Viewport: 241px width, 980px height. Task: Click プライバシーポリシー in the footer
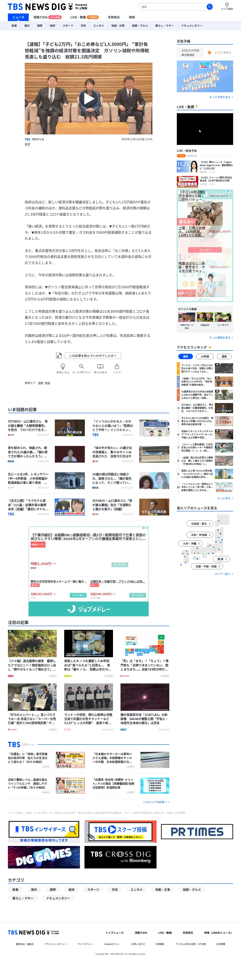(x=56, y=944)
